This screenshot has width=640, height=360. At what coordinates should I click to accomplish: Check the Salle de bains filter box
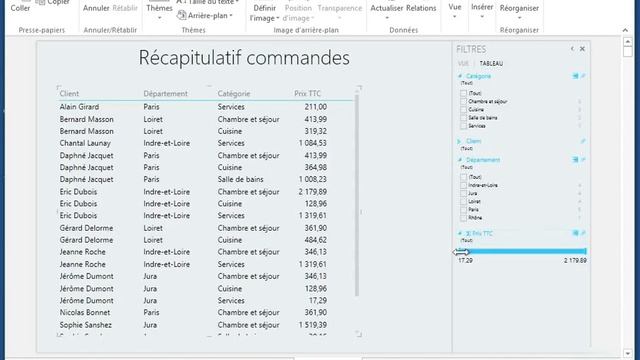463,118
